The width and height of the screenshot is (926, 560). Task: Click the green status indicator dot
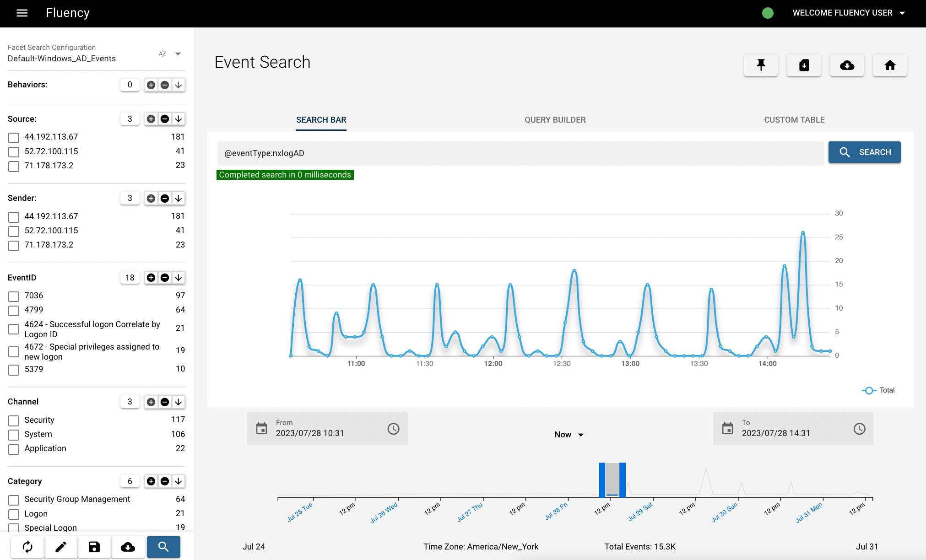768,13
